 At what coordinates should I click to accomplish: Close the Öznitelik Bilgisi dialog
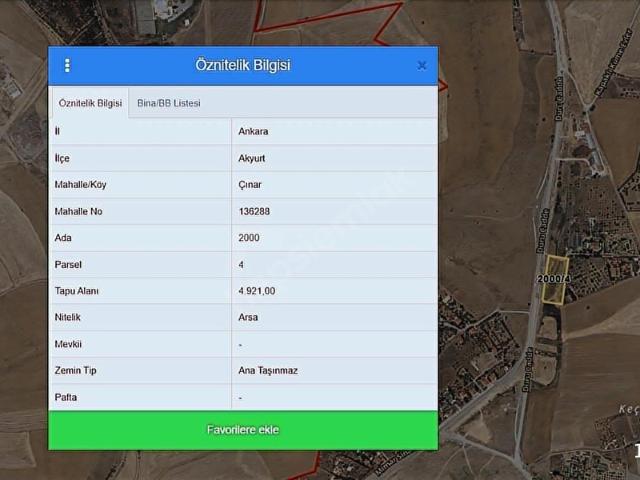pos(421,66)
